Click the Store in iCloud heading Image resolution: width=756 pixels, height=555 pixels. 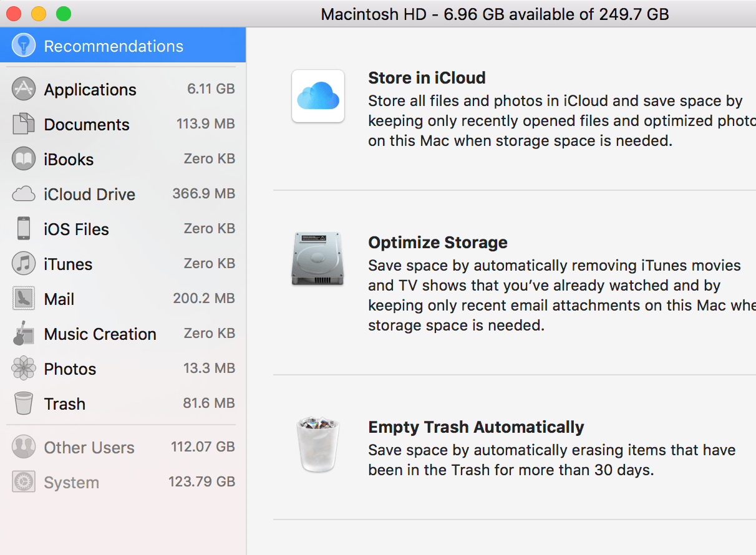pyautogui.click(x=427, y=77)
